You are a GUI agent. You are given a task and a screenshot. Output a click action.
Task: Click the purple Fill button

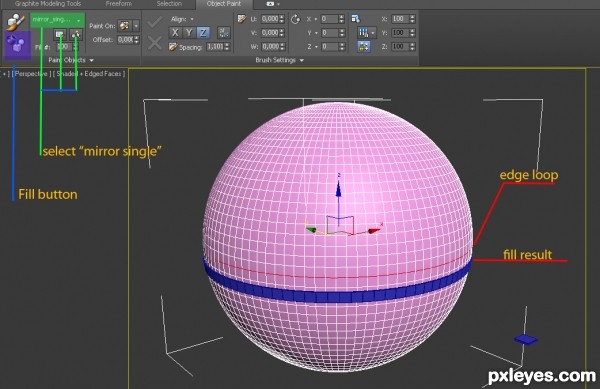17,45
